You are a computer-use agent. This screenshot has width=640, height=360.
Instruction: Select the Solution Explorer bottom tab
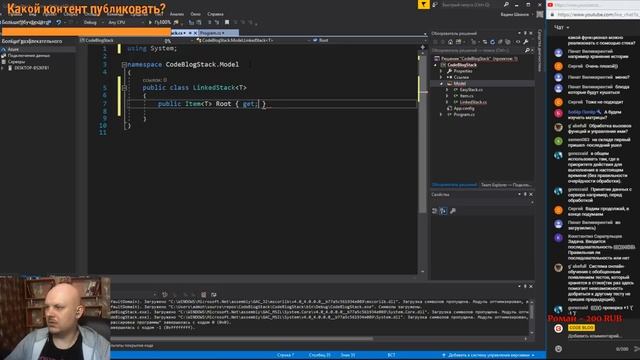tap(454, 185)
